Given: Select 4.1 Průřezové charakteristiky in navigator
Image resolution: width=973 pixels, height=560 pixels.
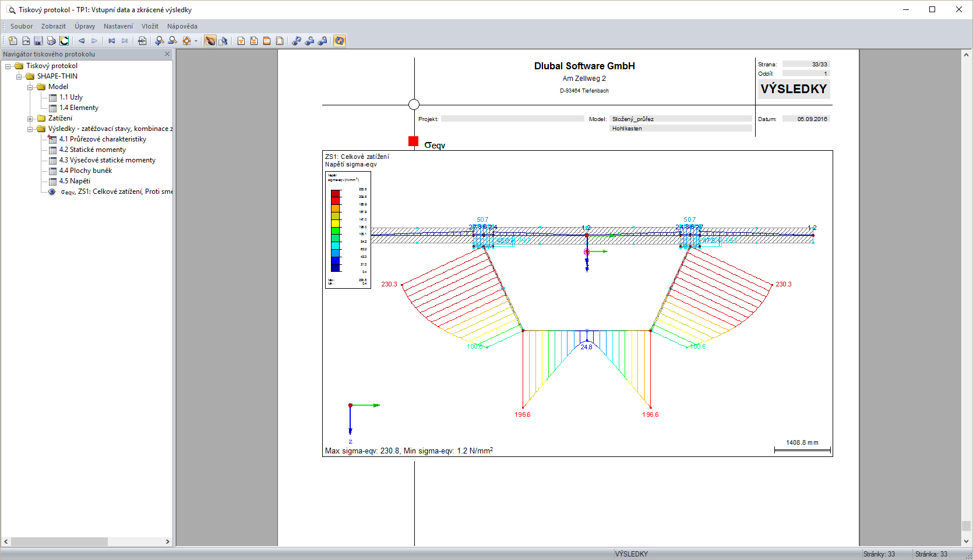Looking at the screenshot, I should pos(103,139).
